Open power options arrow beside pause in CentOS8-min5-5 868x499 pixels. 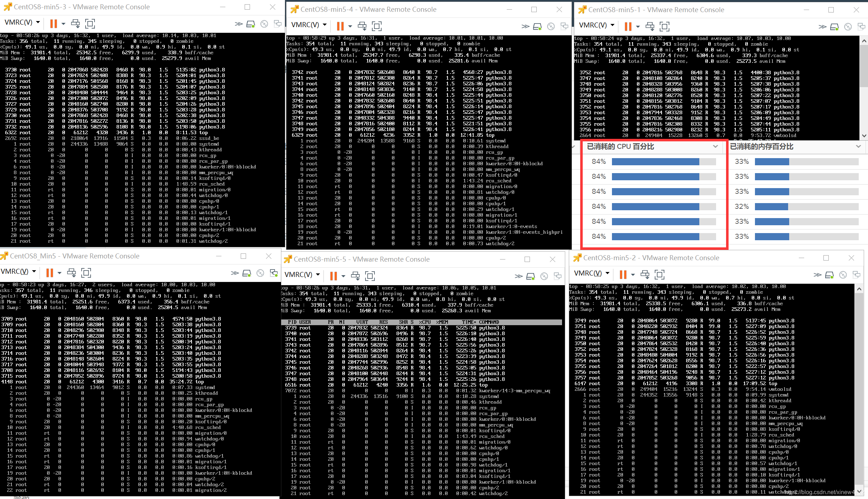(343, 276)
